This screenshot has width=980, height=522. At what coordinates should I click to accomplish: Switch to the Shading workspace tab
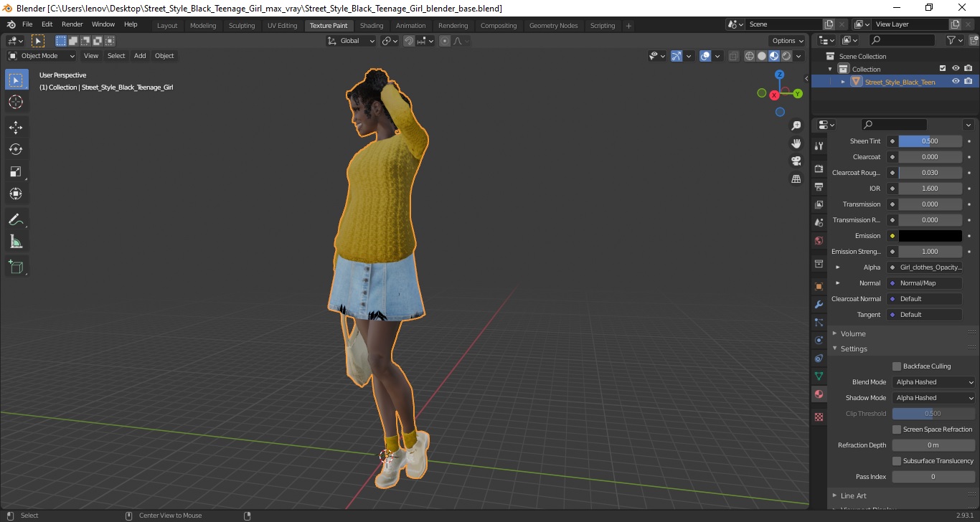tap(372, 26)
